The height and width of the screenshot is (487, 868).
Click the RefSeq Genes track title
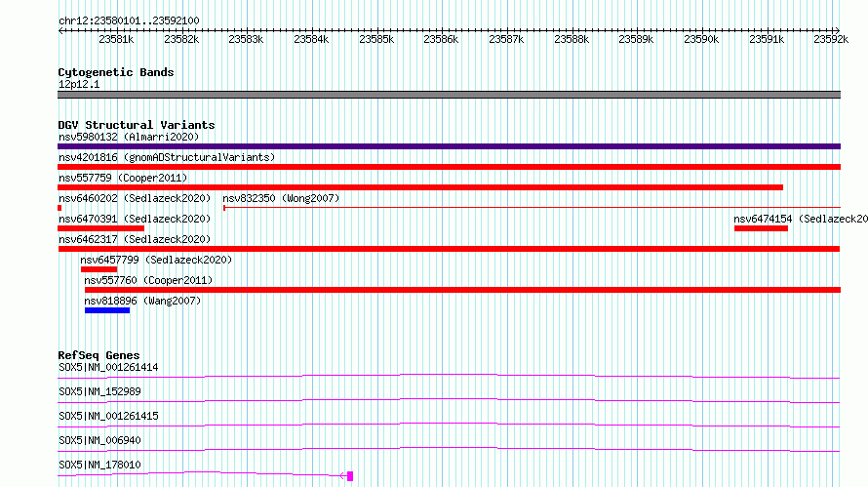click(99, 355)
